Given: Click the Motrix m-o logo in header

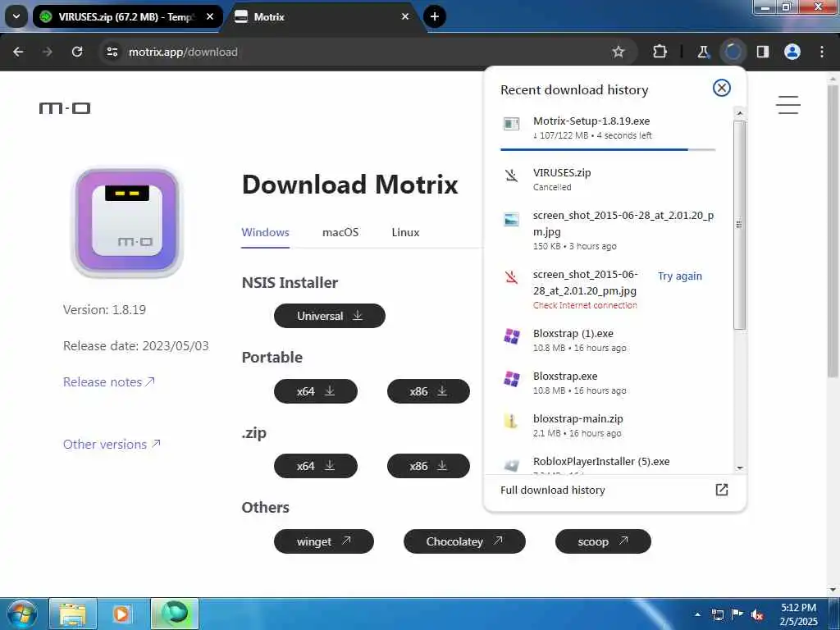Looking at the screenshot, I should [65, 108].
